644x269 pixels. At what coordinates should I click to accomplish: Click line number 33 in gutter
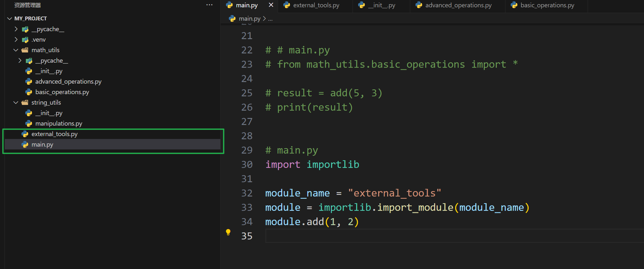[x=247, y=208]
